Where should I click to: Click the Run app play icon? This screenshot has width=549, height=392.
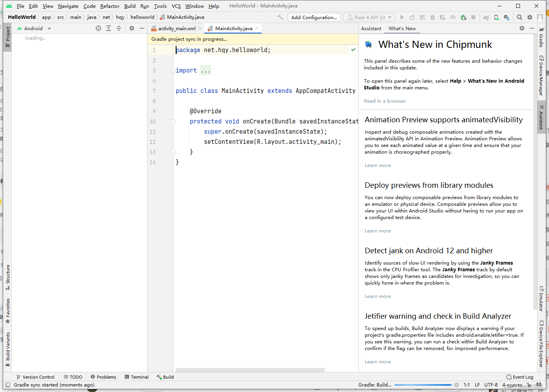(402, 17)
